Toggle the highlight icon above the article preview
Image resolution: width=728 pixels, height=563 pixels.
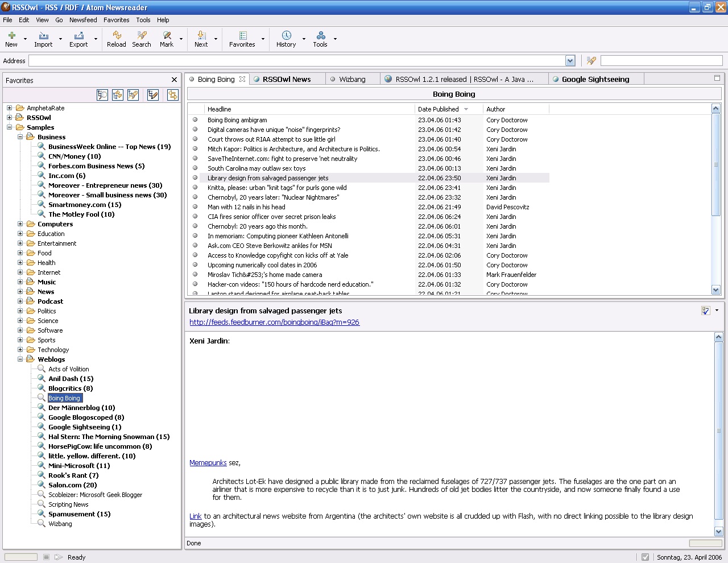point(705,311)
